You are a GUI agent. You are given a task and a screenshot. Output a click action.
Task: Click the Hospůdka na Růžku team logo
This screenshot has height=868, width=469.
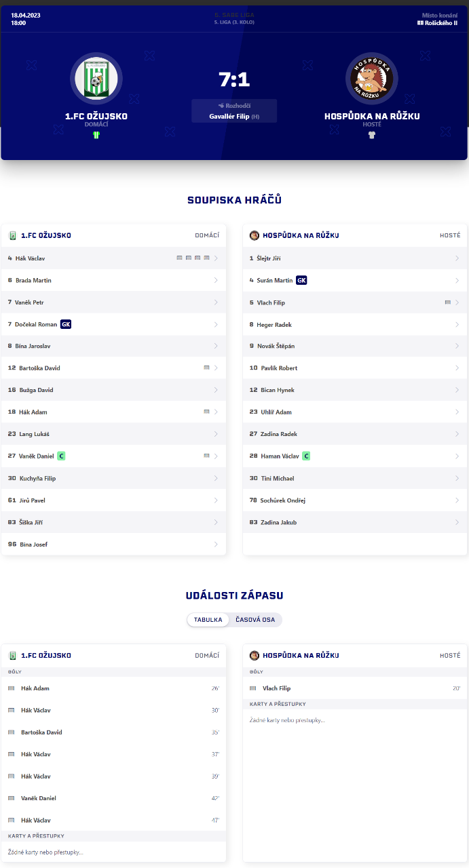pyautogui.click(x=371, y=79)
